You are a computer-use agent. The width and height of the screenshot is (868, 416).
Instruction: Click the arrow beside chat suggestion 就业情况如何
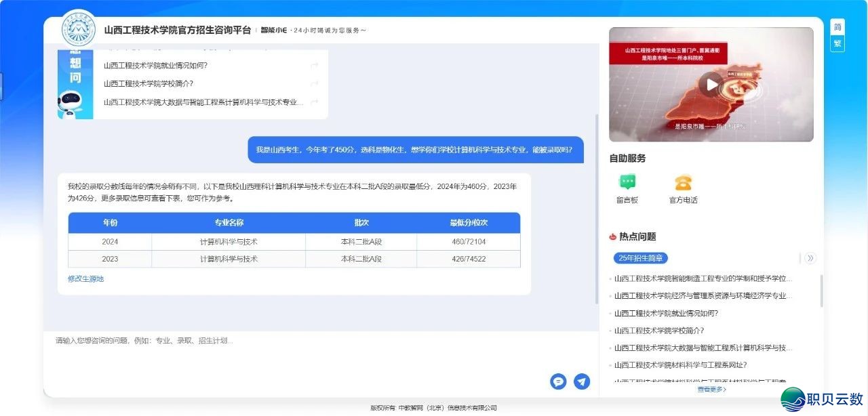pyautogui.click(x=314, y=66)
